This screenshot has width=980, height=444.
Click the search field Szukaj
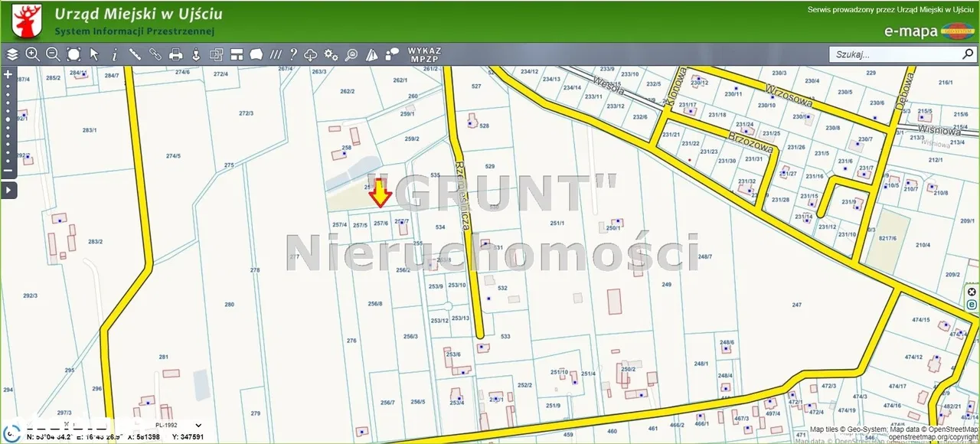[896, 54]
